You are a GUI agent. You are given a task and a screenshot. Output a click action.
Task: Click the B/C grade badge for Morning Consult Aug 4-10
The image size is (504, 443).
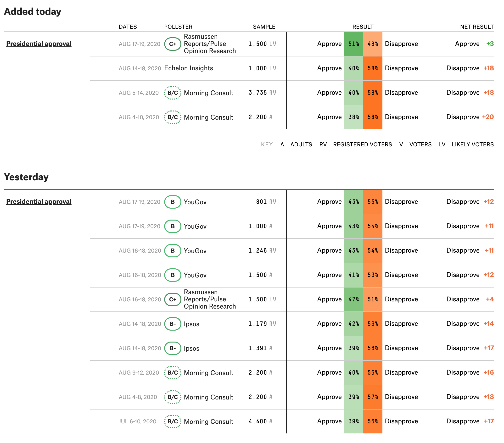tap(173, 117)
